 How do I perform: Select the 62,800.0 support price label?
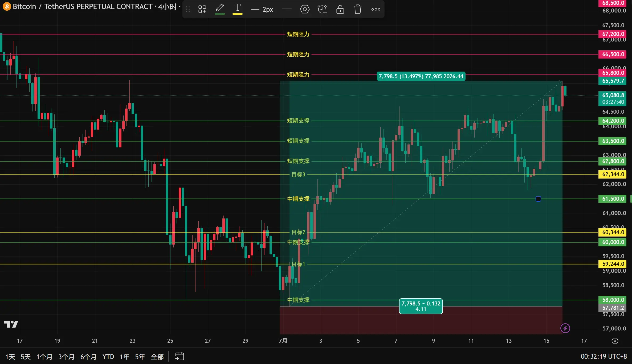coord(613,161)
